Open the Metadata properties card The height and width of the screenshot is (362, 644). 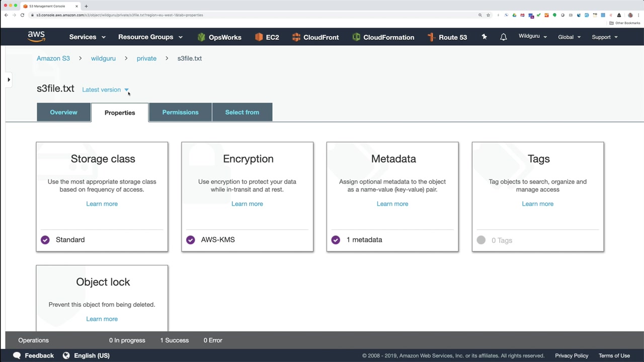392,197
